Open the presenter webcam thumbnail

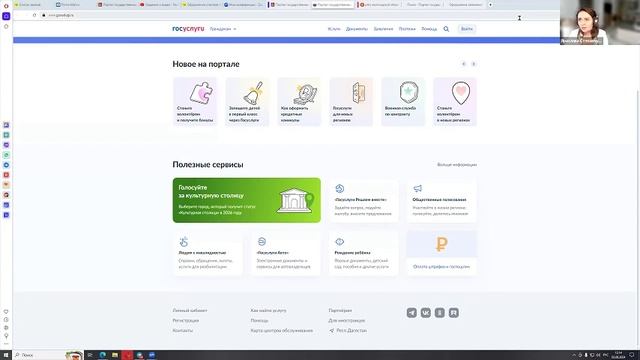click(x=600, y=22)
